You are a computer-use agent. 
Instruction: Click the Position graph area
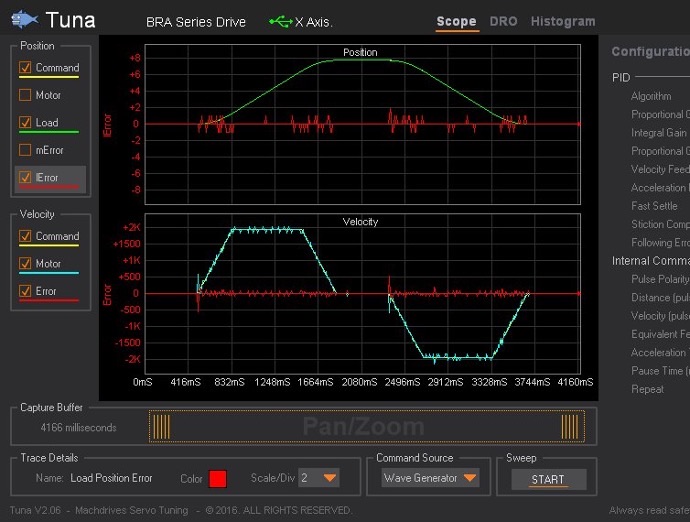pyautogui.click(x=363, y=124)
